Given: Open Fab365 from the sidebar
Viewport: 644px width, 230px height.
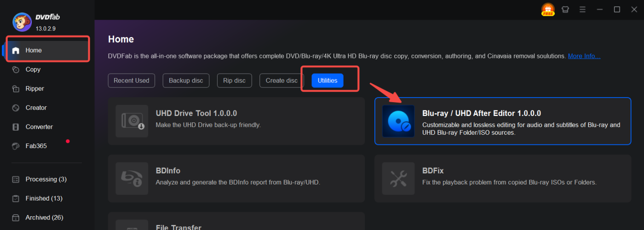Looking at the screenshot, I should pos(36,146).
